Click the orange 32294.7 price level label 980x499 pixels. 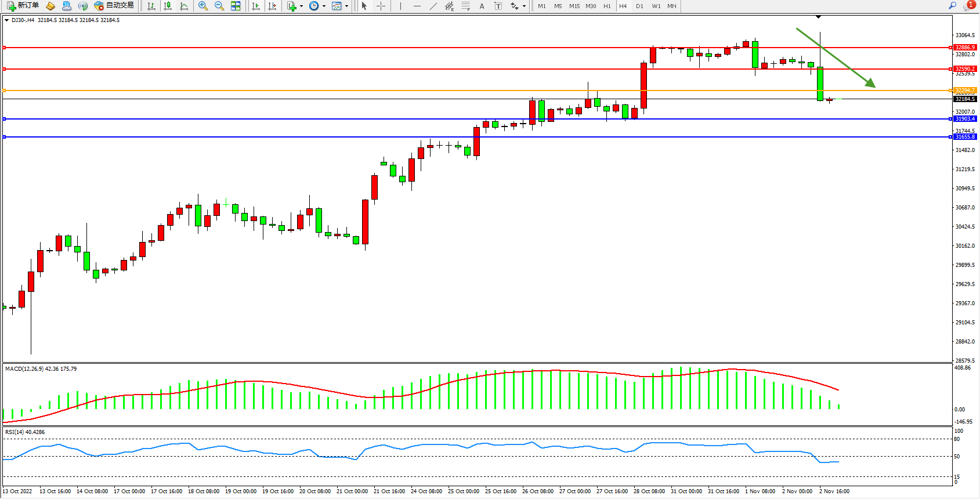965,91
